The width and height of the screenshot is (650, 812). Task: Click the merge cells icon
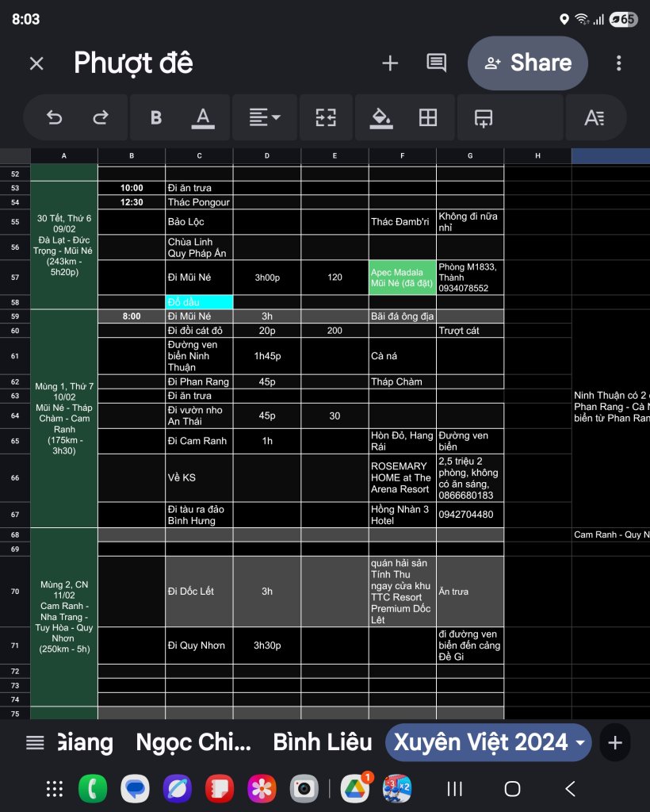click(x=326, y=117)
